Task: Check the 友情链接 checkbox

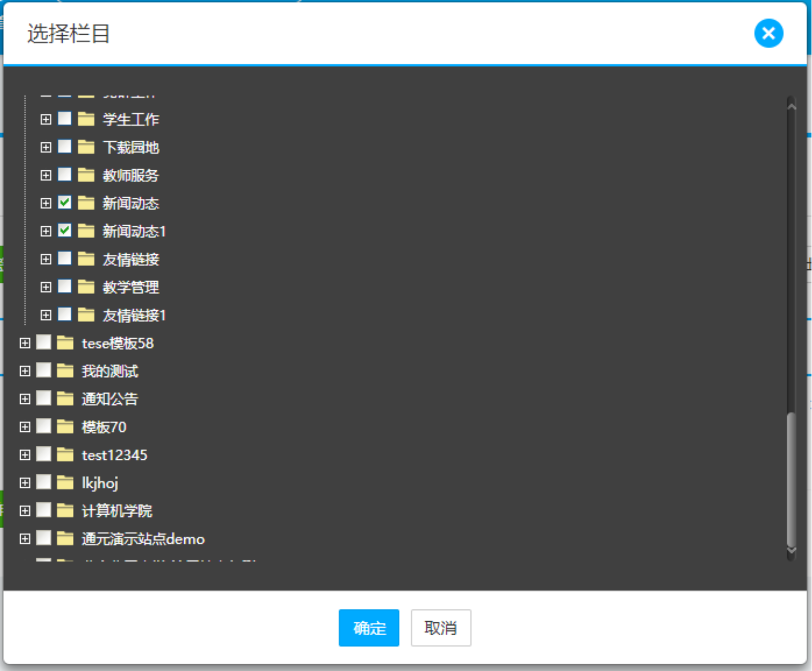Action: [65, 258]
